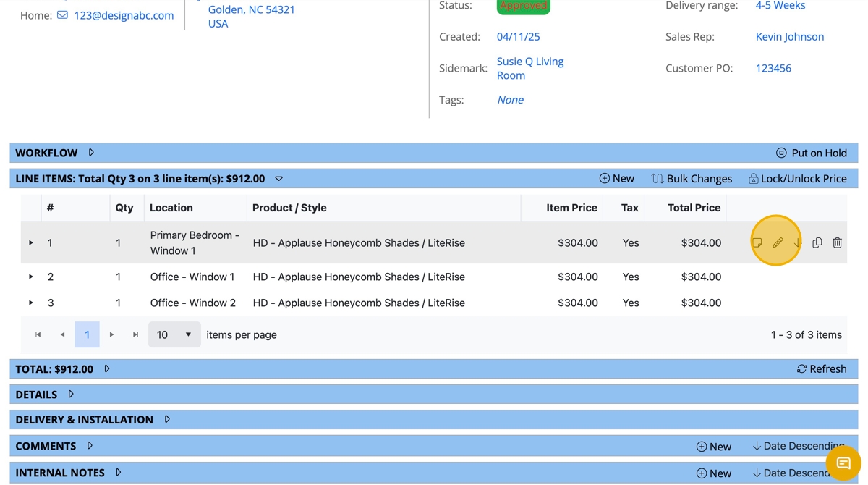Image resolution: width=868 pixels, height=485 pixels.
Task: Open sales rep Kevin Johnson
Action: [x=790, y=37]
